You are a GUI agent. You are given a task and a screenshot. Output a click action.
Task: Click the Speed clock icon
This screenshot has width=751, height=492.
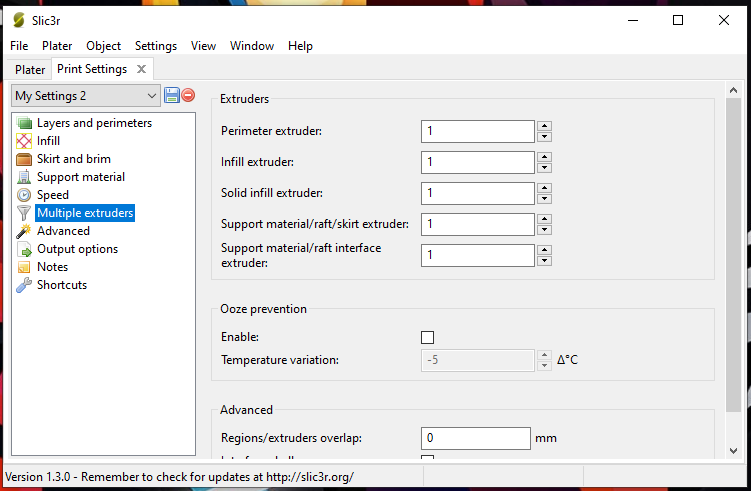(x=24, y=195)
